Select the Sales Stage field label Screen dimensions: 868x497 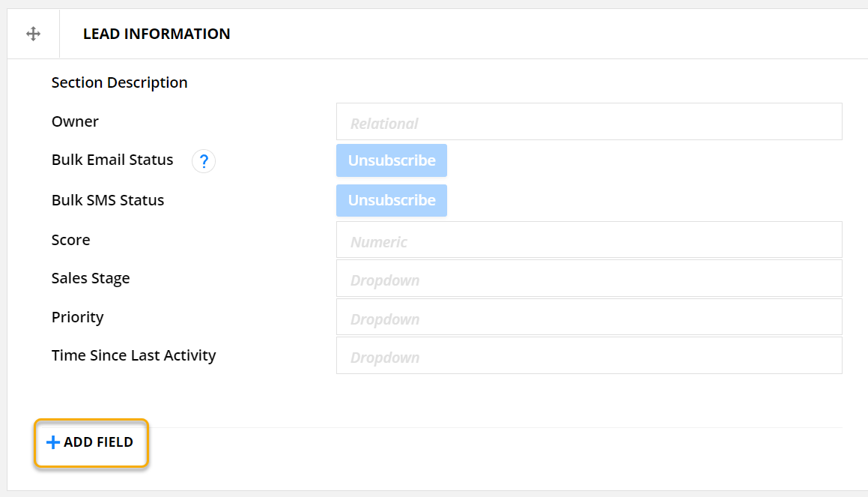91,278
